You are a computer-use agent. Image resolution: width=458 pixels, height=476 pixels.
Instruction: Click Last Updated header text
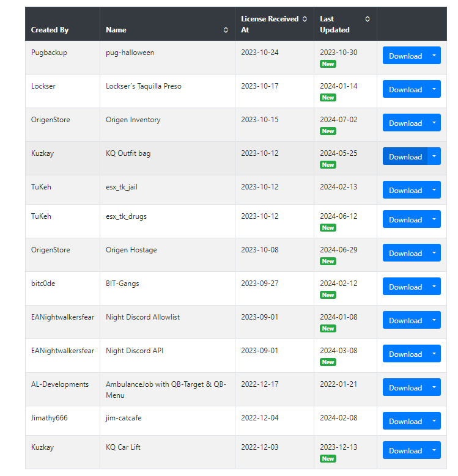(334, 24)
